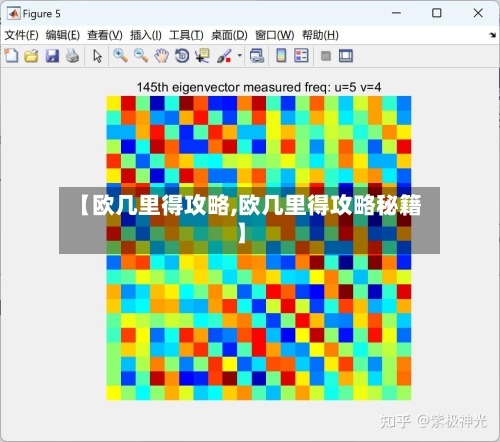Activate the Data Cursor tool
The width and height of the screenshot is (500, 442).
(203, 56)
